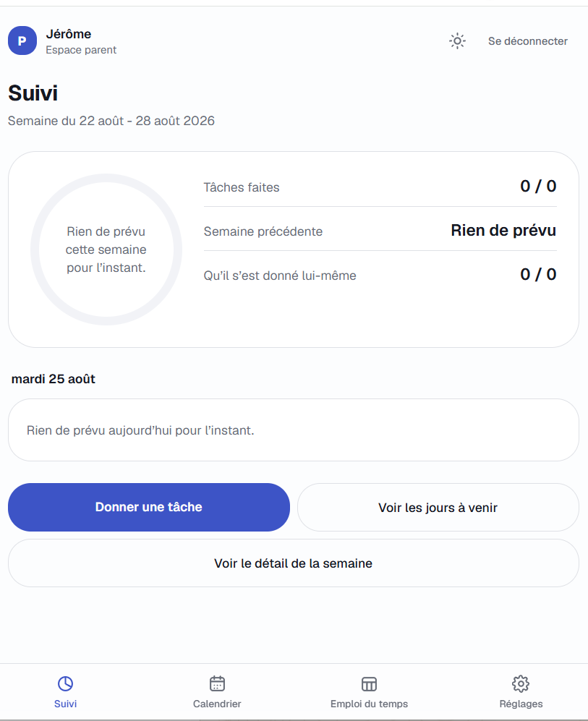Click the Jérôme user name
Image resolution: width=588 pixels, height=721 pixels.
point(69,34)
